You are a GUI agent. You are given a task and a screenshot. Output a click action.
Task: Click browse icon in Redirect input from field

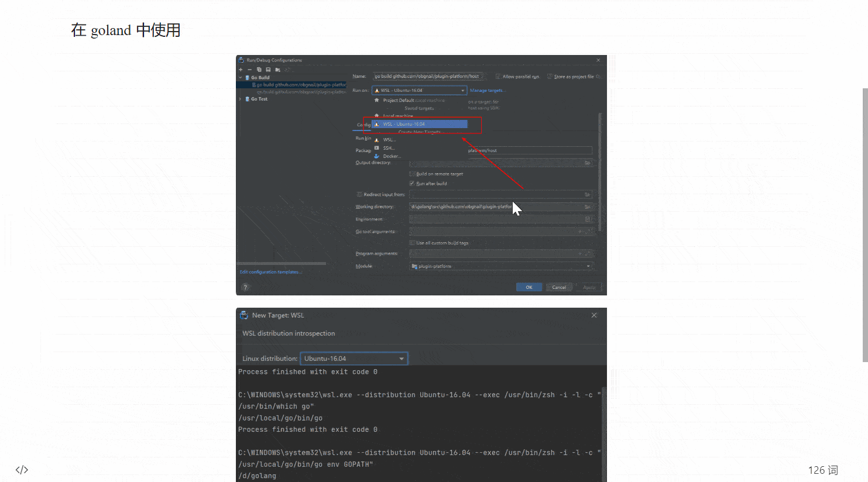point(587,194)
